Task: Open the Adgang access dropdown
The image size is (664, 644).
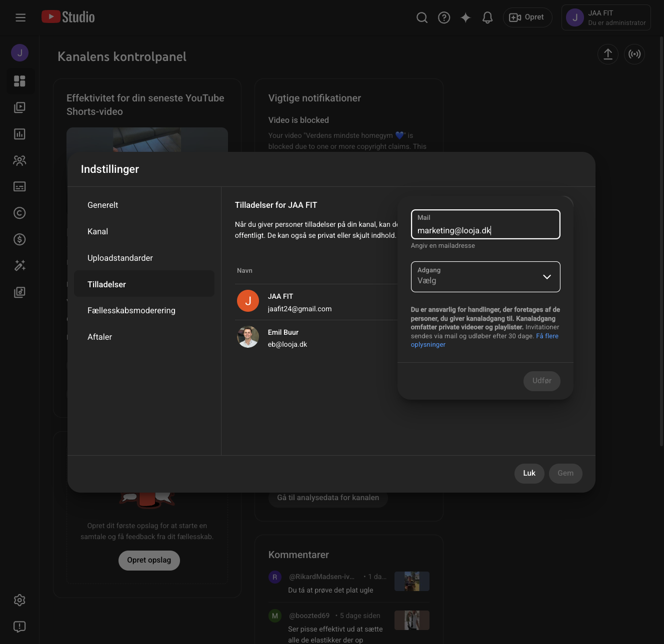Action: pyautogui.click(x=485, y=277)
